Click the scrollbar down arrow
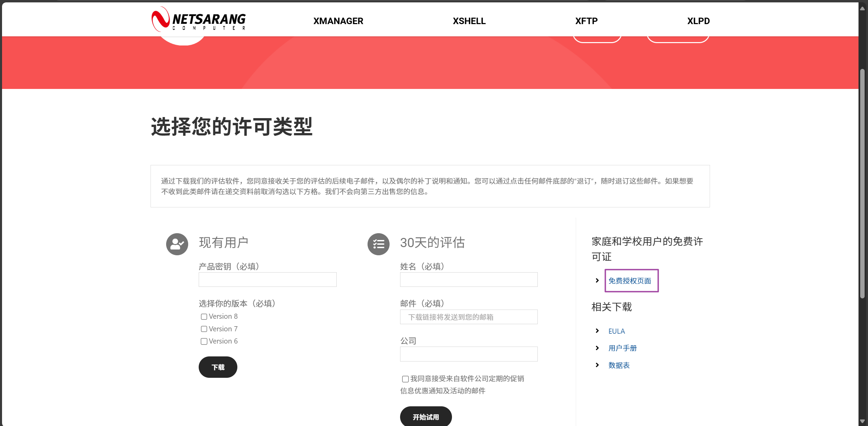Viewport: 868px width, 426px height. point(863,421)
